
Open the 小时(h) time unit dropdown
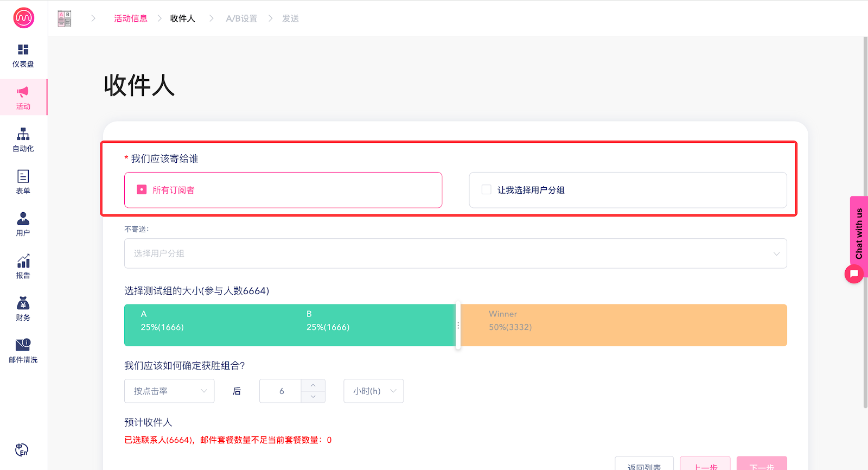[373, 391]
